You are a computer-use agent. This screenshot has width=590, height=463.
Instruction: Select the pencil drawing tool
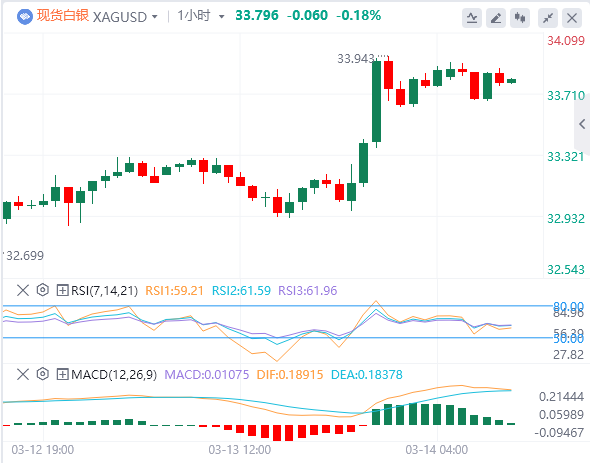[x=496, y=18]
